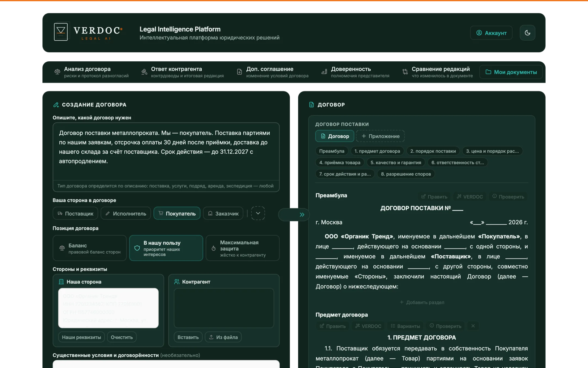
Task: Open Варианты for Предмет договора
Action: pos(405,326)
